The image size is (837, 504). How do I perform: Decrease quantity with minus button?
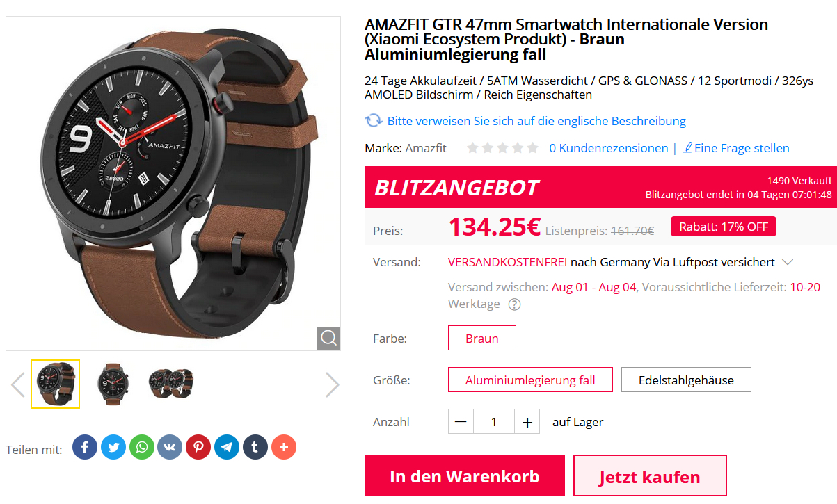461,422
